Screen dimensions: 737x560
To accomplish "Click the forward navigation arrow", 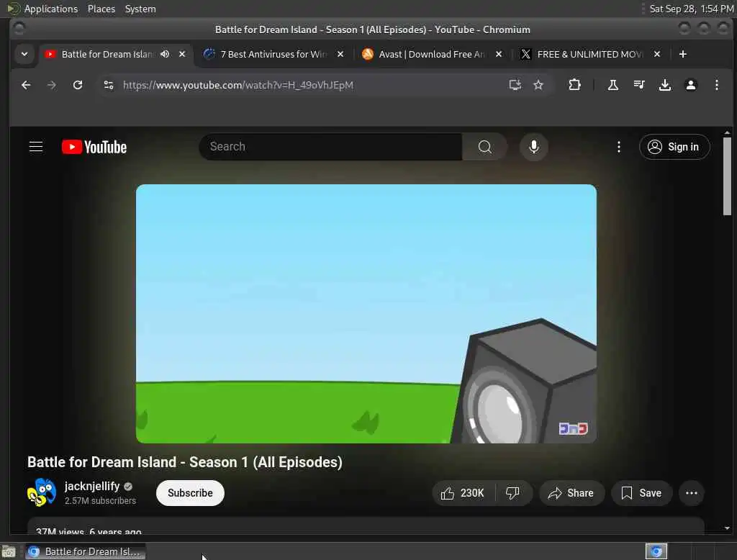I will 52,85.
